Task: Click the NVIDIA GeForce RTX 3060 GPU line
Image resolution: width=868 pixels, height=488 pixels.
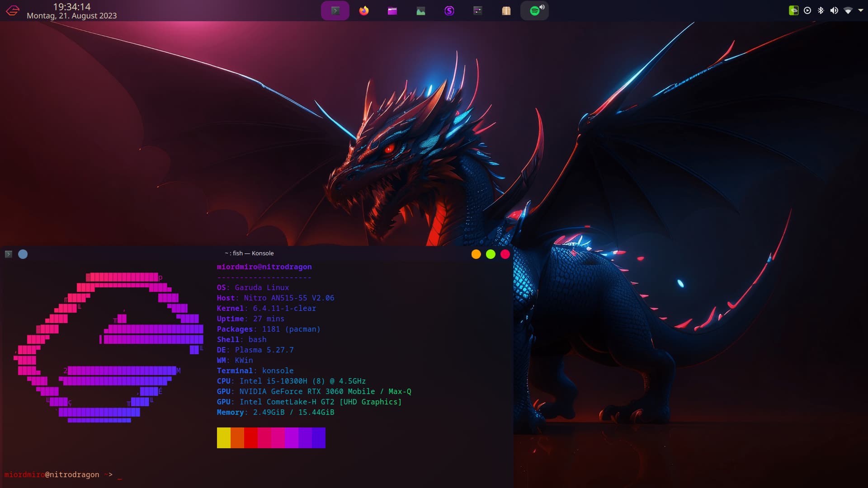Action: pyautogui.click(x=314, y=392)
